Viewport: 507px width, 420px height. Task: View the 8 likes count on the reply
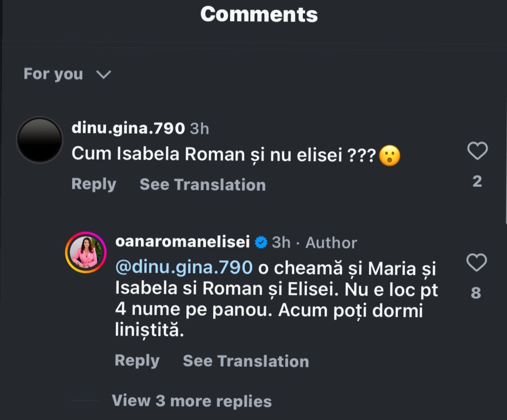tap(476, 293)
